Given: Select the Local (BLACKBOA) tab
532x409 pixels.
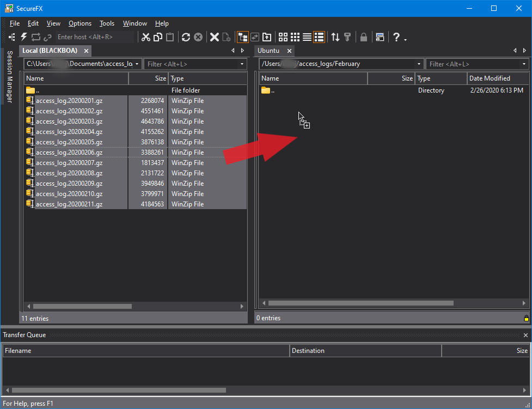Looking at the screenshot, I should pos(50,51).
